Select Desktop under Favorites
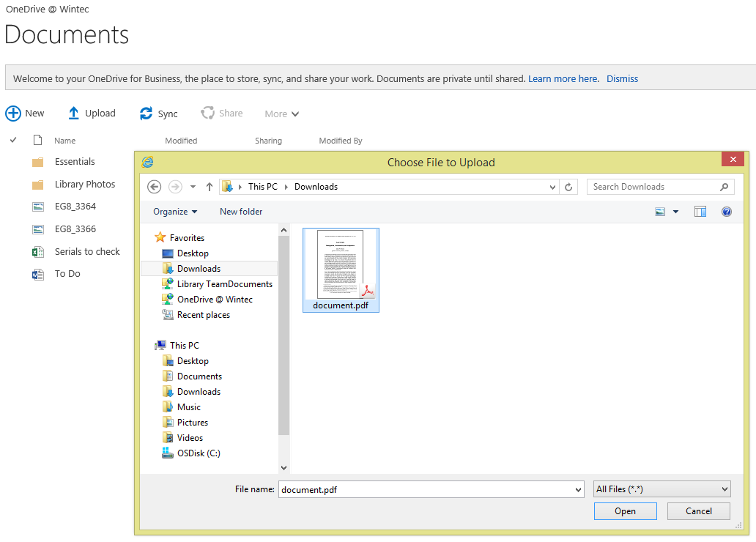This screenshot has height=542, width=756. pos(193,253)
